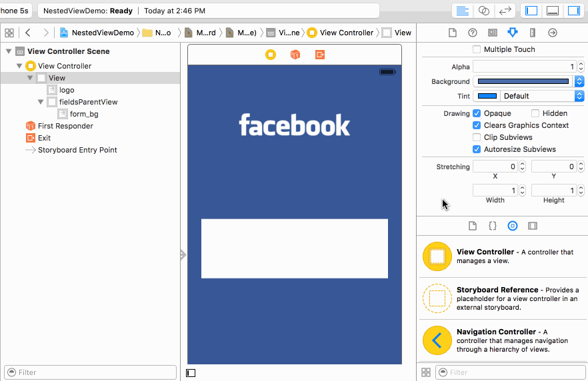Click the Stretching Y stepper
This screenshot has width=588, height=381.
(581, 167)
